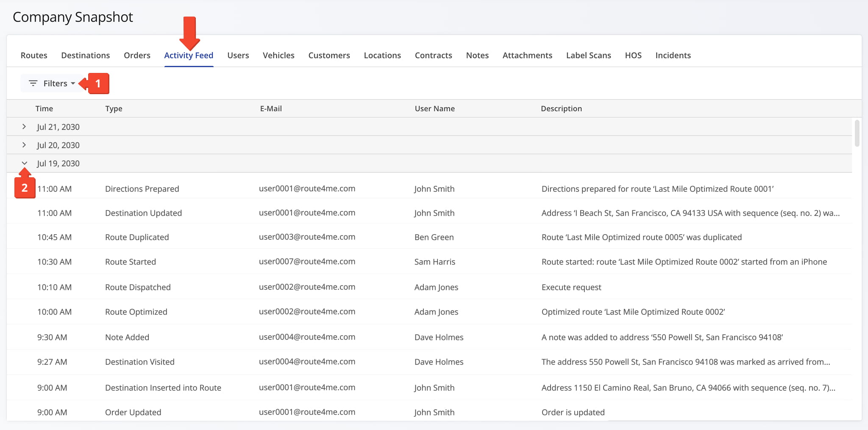Switch to the Destinations tab
Image resolution: width=868 pixels, height=430 pixels.
[85, 55]
